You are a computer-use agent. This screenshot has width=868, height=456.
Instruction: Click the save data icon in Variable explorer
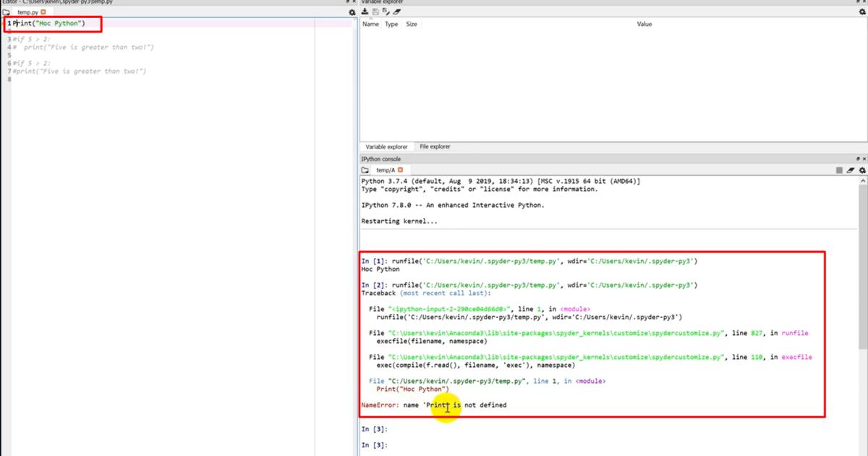point(375,12)
